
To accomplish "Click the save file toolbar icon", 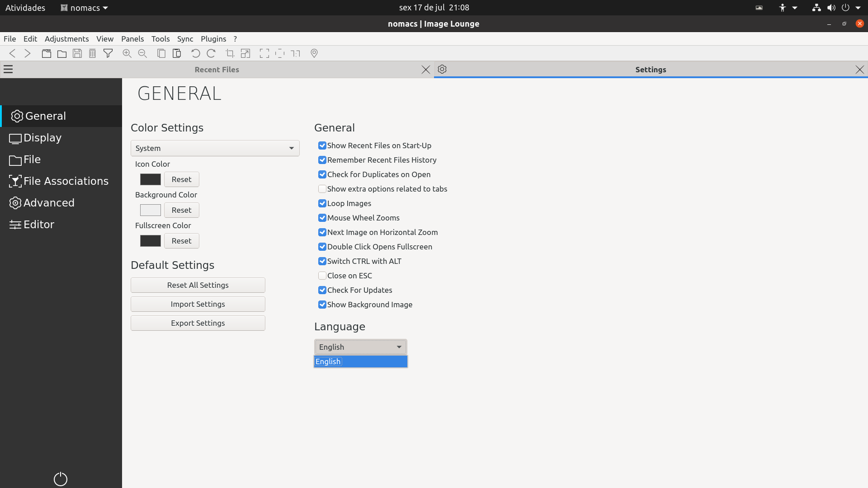I will 77,53.
